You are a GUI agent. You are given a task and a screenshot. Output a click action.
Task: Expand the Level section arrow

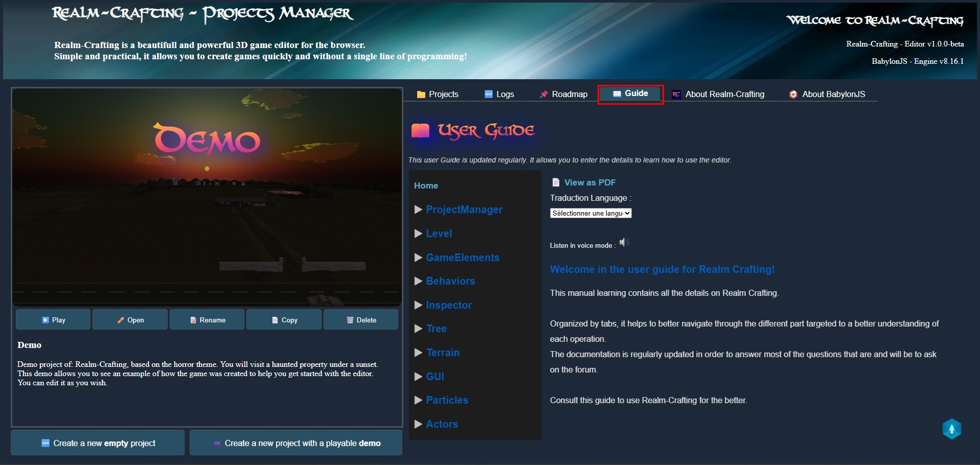[418, 234]
